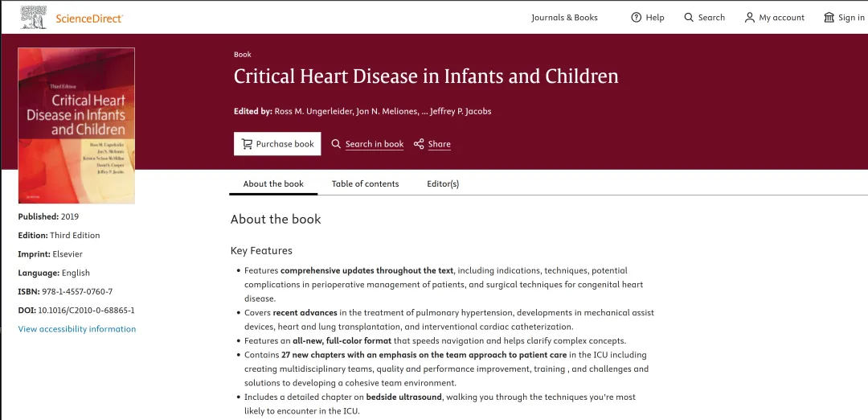
Task: Open Journals & Books menu
Action: click(564, 18)
